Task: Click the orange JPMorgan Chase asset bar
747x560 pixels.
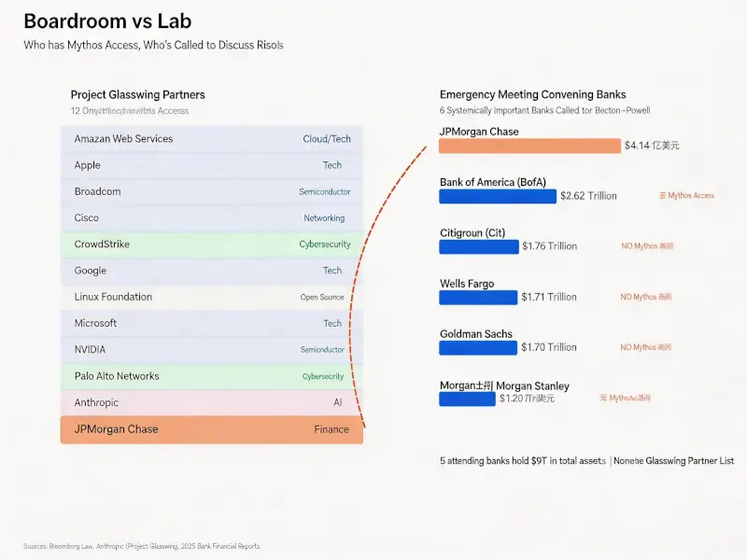Action: coord(529,146)
